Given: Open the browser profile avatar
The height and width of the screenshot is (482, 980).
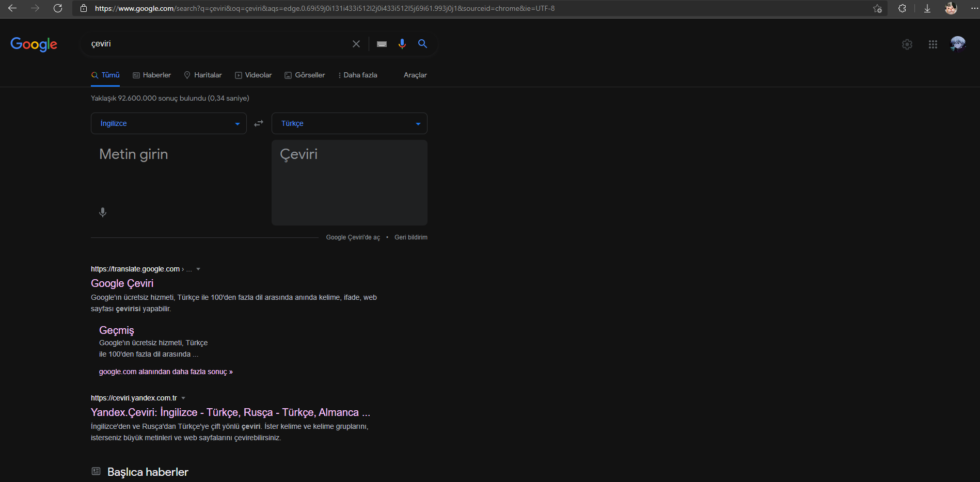Looking at the screenshot, I should [951, 8].
